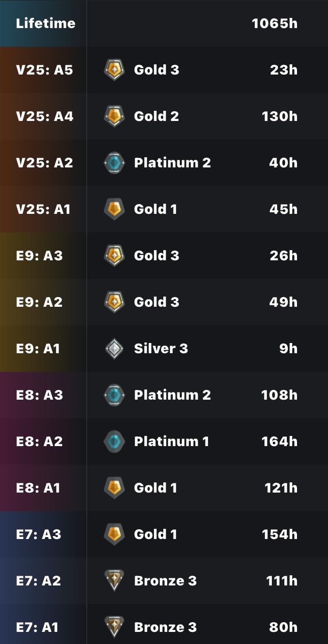The image size is (328, 644).
Task: Select the E9: A2 act label
Action: coord(39,302)
